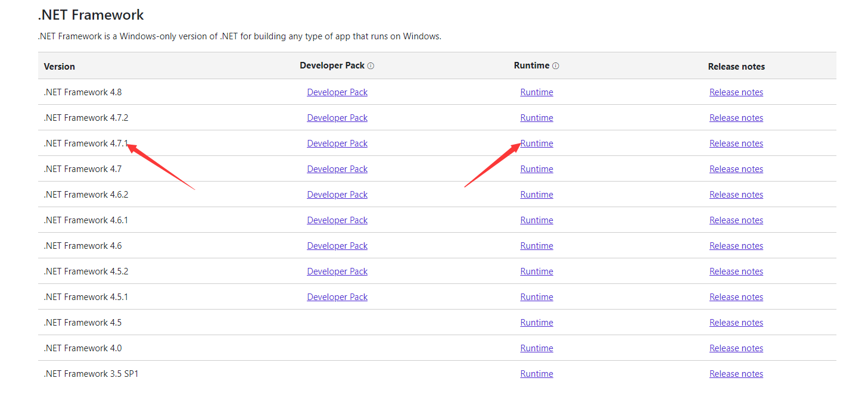Click the info icon next to Developer Pack header

pyautogui.click(x=371, y=66)
